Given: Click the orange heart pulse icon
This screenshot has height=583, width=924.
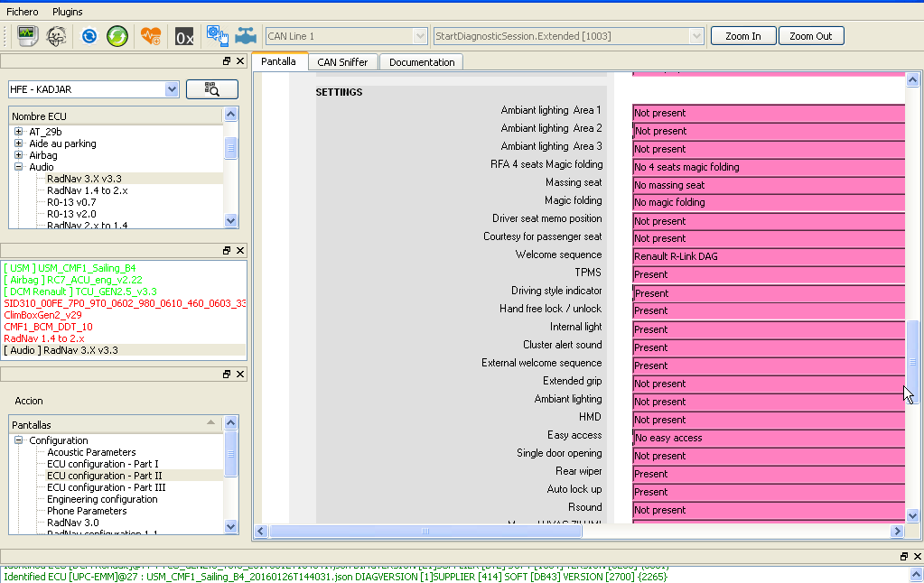Looking at the screenshot, I should [x=151, y=36].
